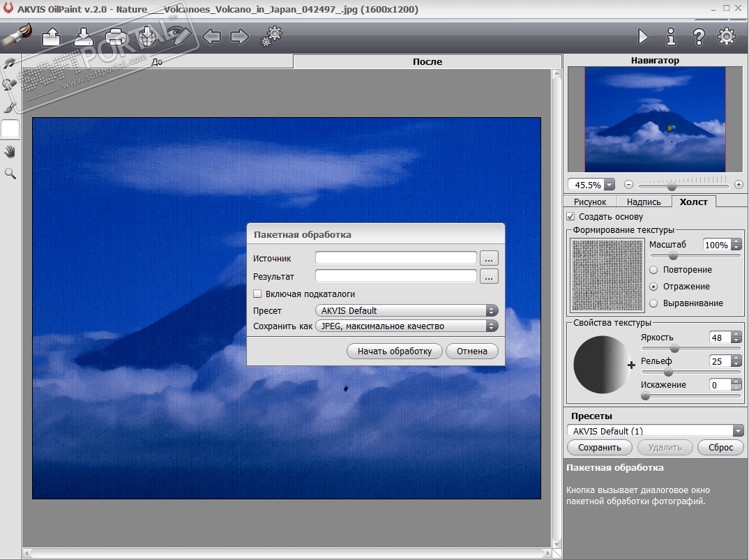749x560 pixels.
Task: Undo with the left arrow icon
Action: [x=211, y=36]
